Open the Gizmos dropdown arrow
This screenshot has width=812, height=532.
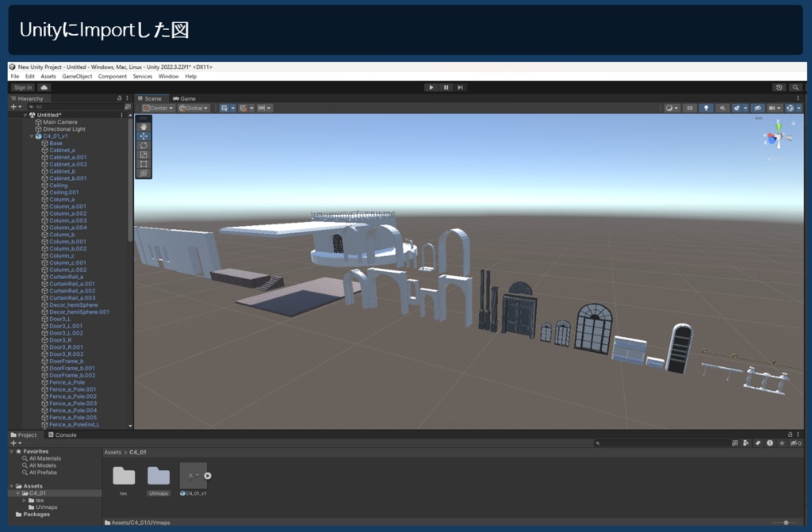(799, 108)
